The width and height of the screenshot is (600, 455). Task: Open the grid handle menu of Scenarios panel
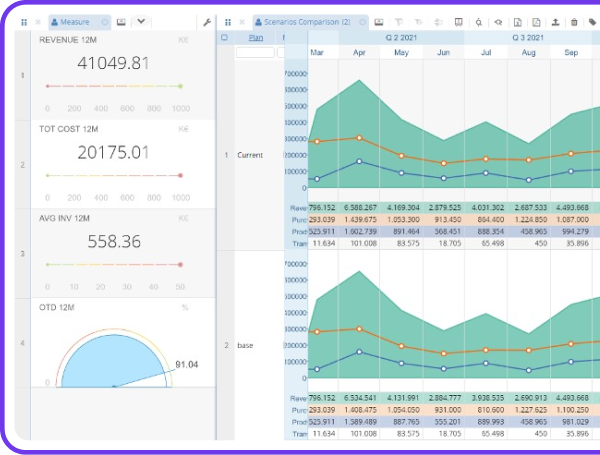[x=228, y=22]
